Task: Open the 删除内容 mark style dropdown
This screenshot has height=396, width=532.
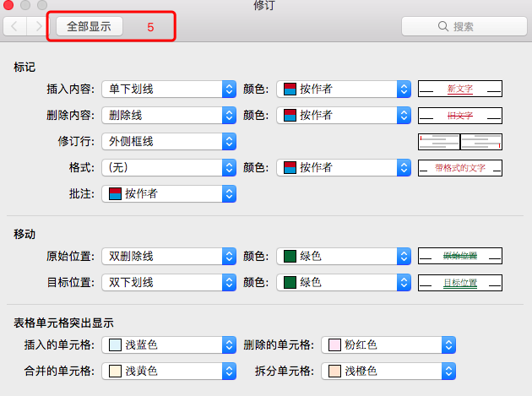Action: tap(168, 115)
